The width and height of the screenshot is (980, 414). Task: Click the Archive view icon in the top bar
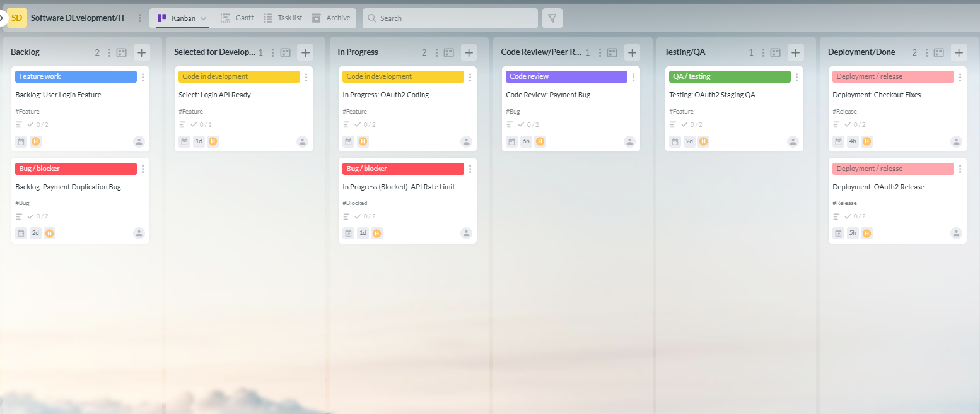[x=331, y=18]
